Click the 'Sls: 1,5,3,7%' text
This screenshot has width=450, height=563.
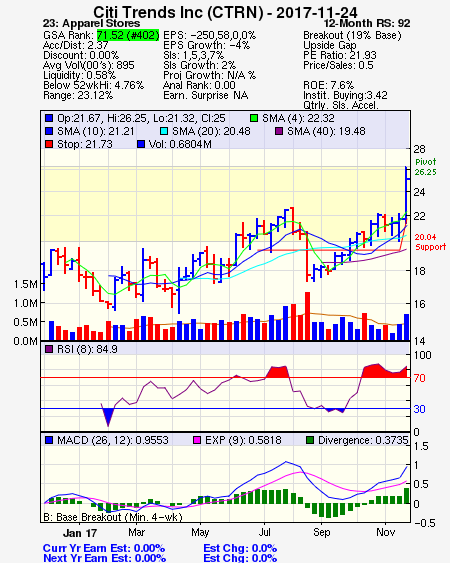click(193, 55)
